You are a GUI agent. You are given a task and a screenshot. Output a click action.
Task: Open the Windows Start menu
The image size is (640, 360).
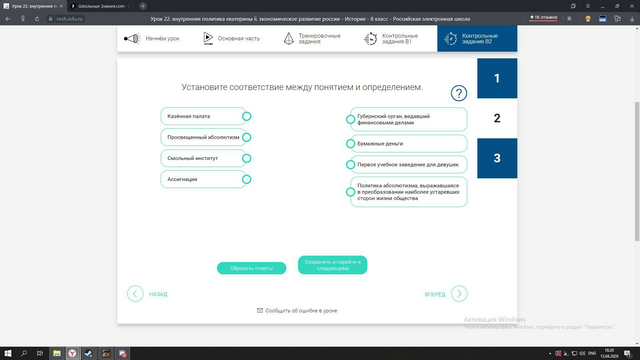coord(8,353)
